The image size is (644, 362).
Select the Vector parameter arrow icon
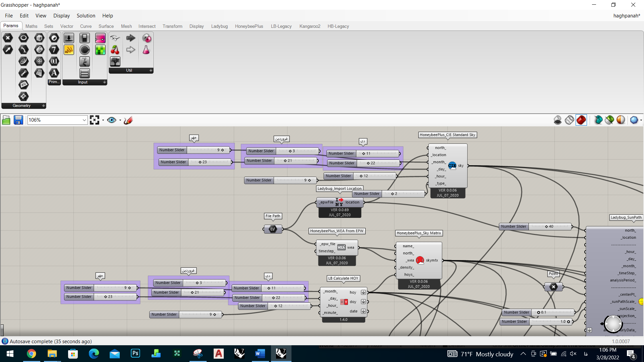tap(8, 50)
